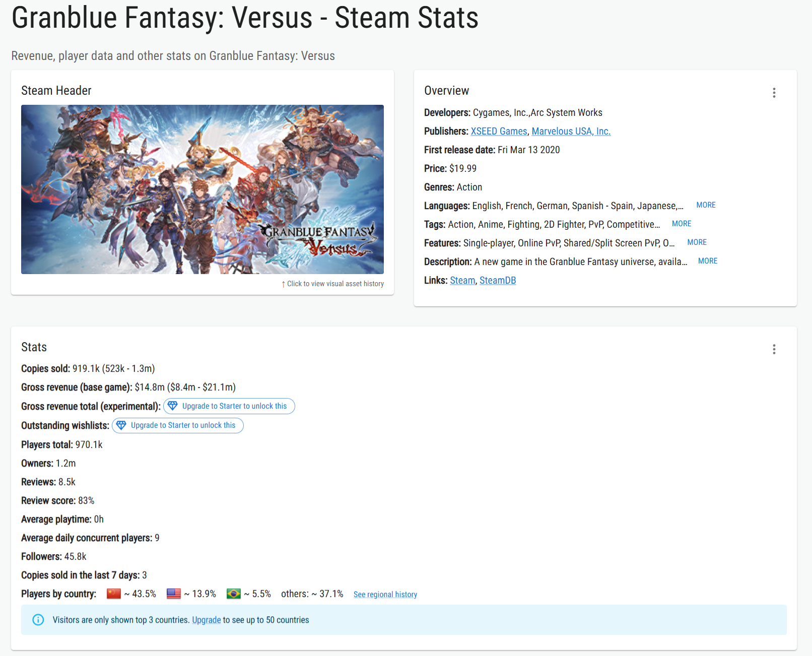The height and width of the screenshot is (656, 812).
Task: Expand Description with the MORE link
Action: [708, 261]
